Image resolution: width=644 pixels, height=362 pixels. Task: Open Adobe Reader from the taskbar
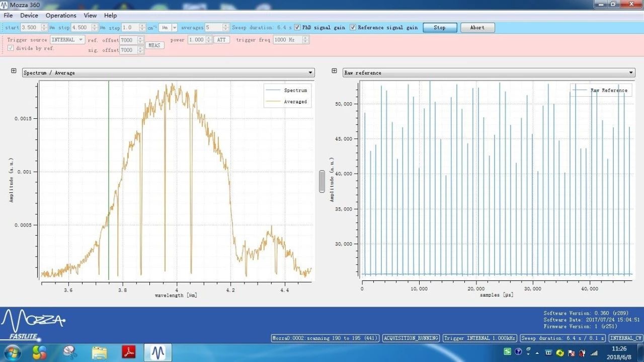(x=129, y=352)
